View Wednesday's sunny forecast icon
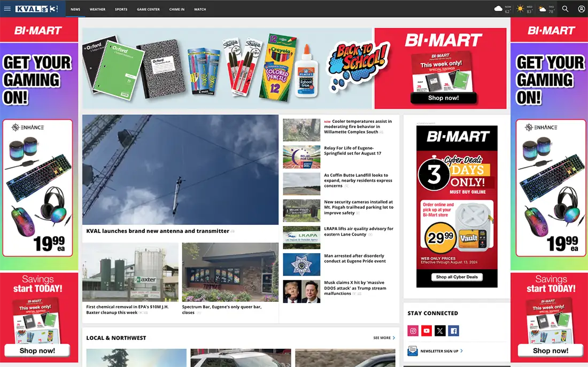 pyautogui.click(x=520, y=9)
